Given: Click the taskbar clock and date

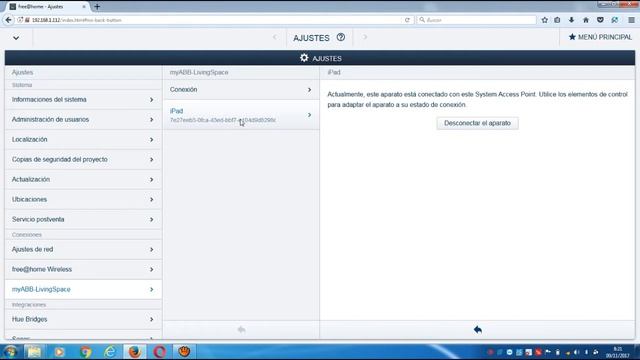Looking at the screenshot, I should pos(618,352).
